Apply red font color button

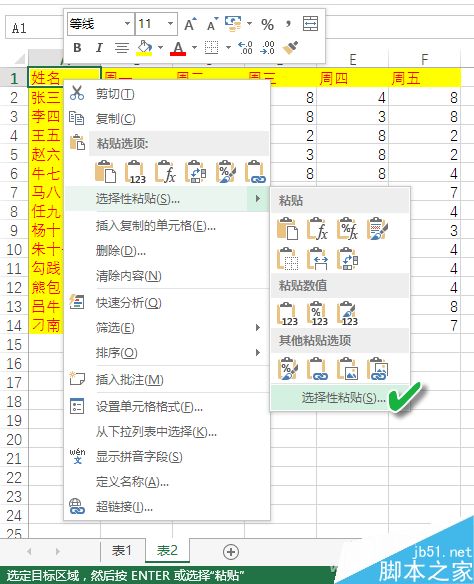coord(178,48)
